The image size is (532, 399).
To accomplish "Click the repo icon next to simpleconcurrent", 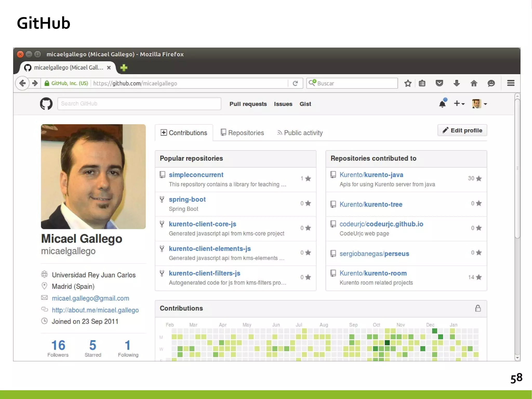I will pyautogui.click(x=162, y=175).
